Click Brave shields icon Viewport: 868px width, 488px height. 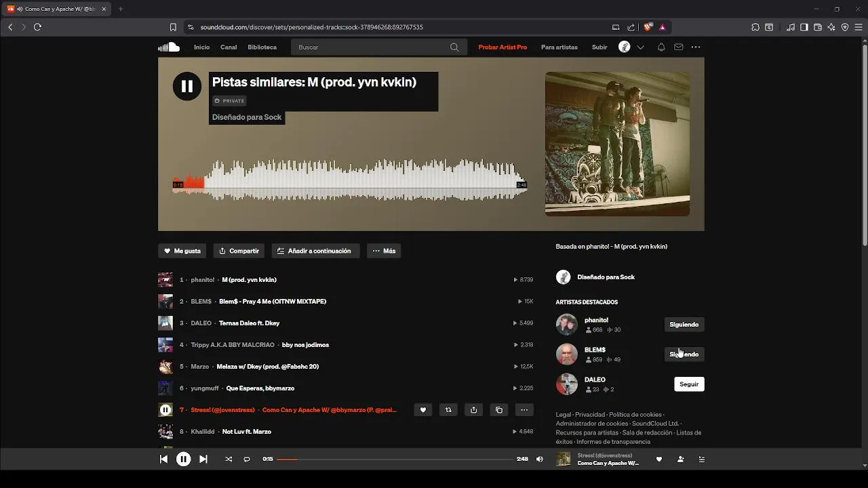[648, 27]
